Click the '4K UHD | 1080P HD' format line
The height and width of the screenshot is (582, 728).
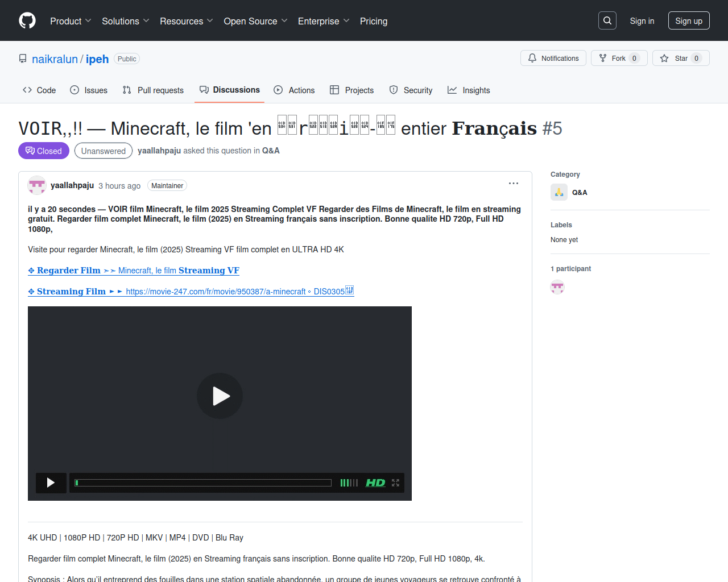pos(135,538)
